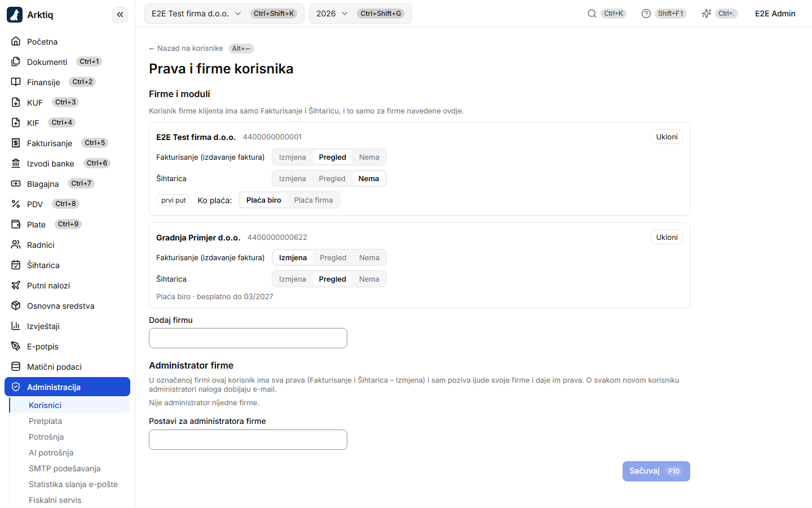
Task: Open the AI potrošnja submenu item
Action: coord(70,453)
